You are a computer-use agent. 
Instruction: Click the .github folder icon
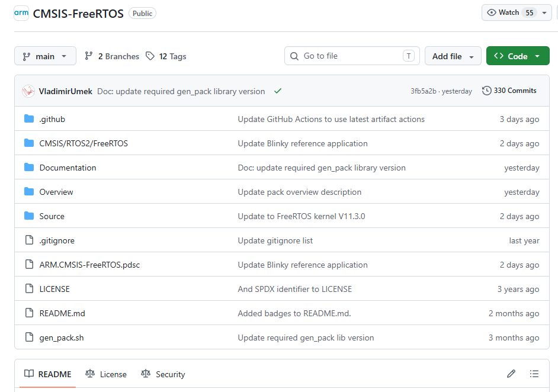[29, 119]
